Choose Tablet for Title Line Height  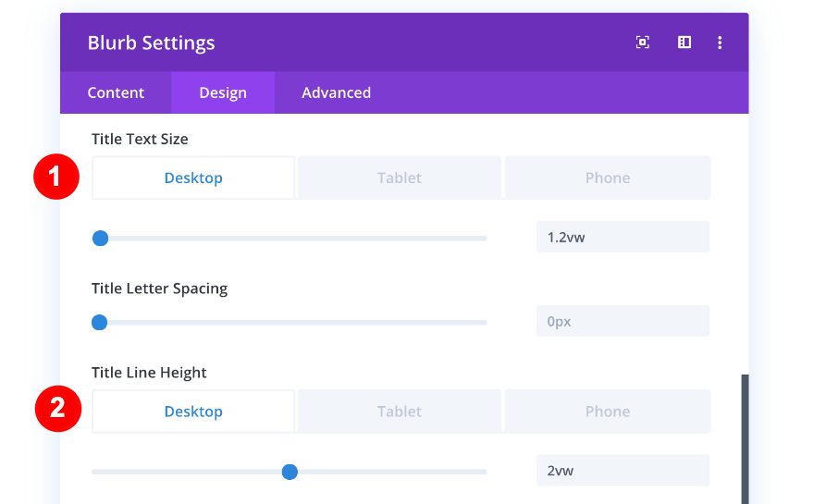point(400,412)
